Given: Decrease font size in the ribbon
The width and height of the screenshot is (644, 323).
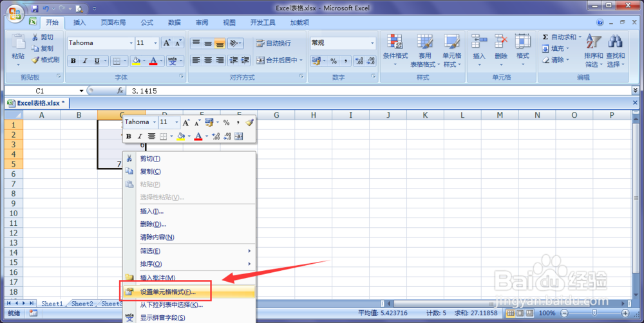Looking at the screenshot, I should 178,42.
